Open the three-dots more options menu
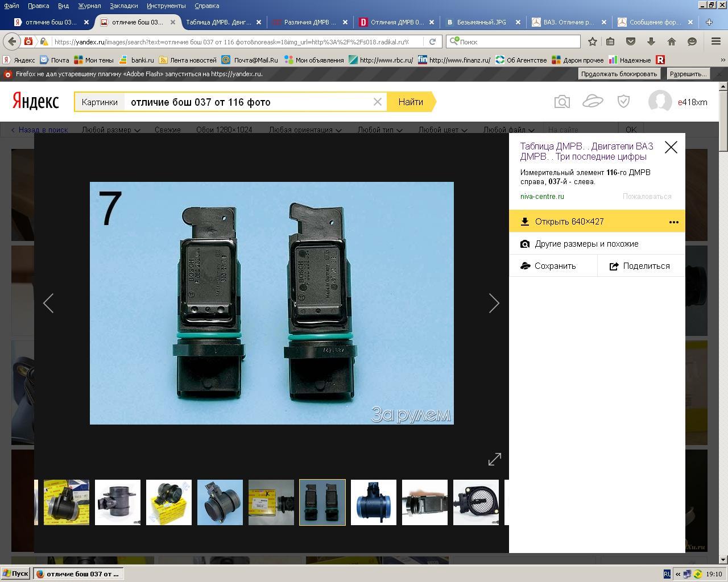This screenshot has height=582, width=728. (673, 222)
